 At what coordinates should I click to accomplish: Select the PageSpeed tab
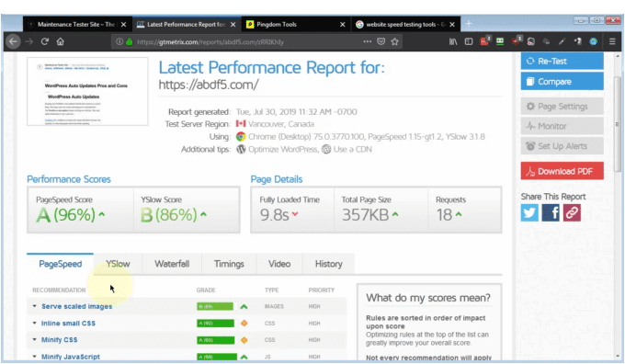60,264
